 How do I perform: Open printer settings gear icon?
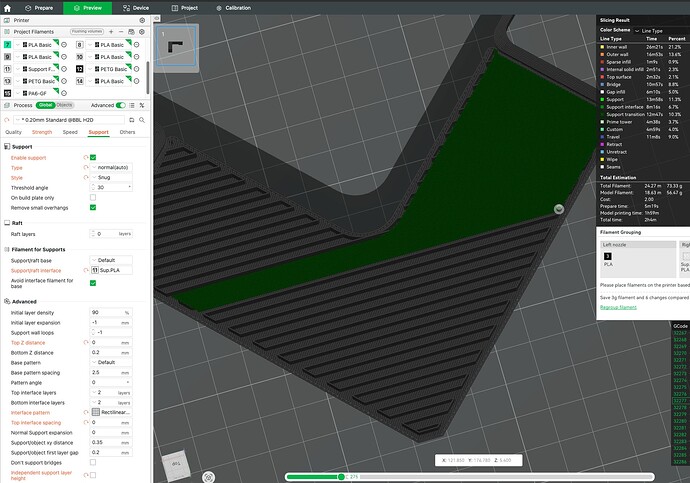click(x=142, y=20)
